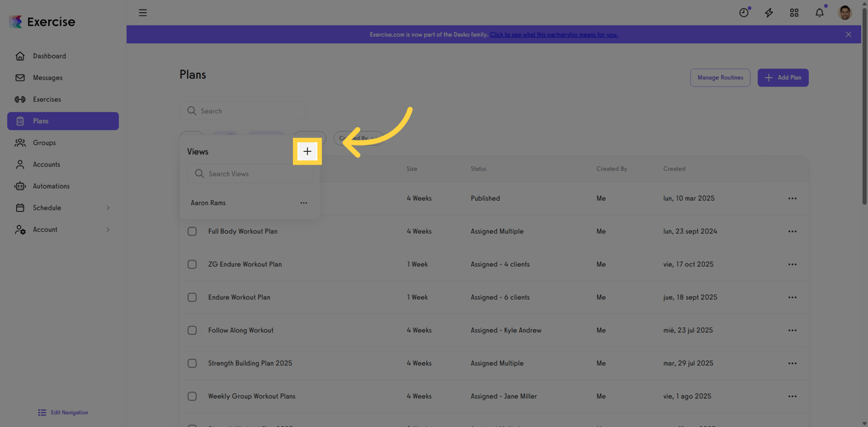
Task: Go to Dashboard from the sidebar
Action: [x=48, y=56]
